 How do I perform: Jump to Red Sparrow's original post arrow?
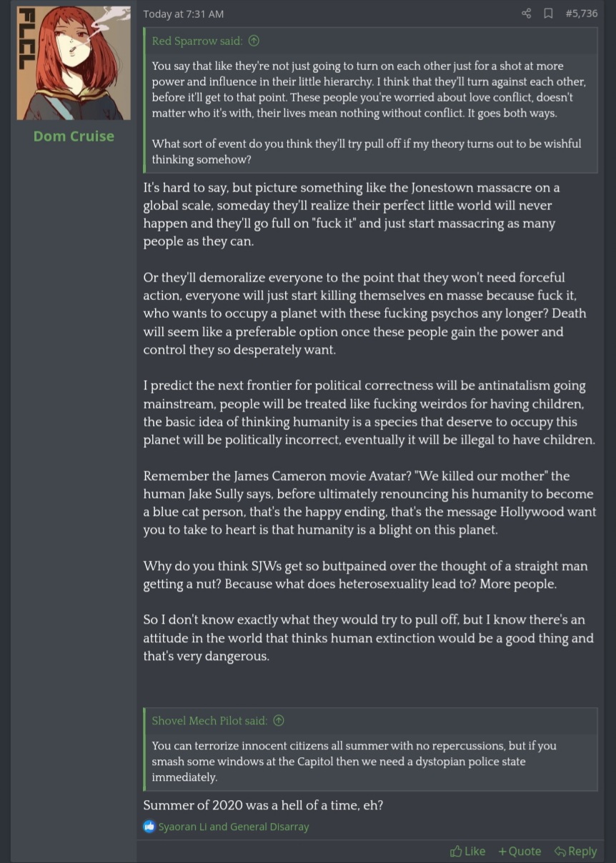(x=254, y=41)
